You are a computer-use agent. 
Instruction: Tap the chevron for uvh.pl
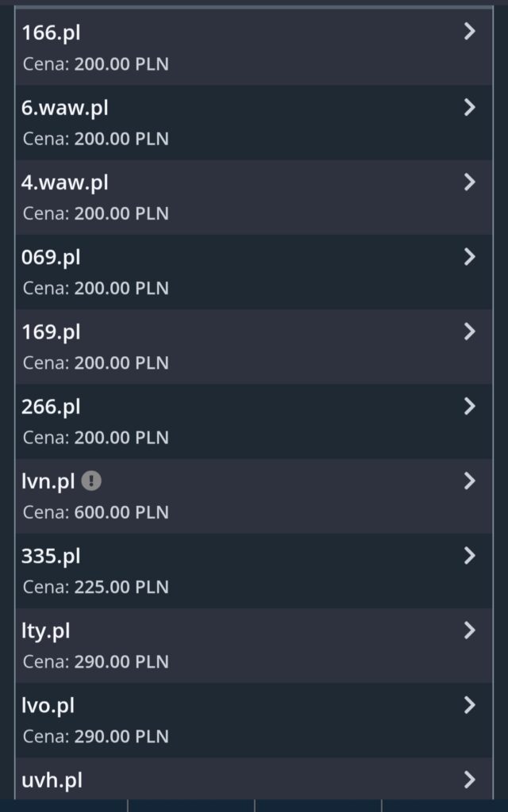coord(469,779)
